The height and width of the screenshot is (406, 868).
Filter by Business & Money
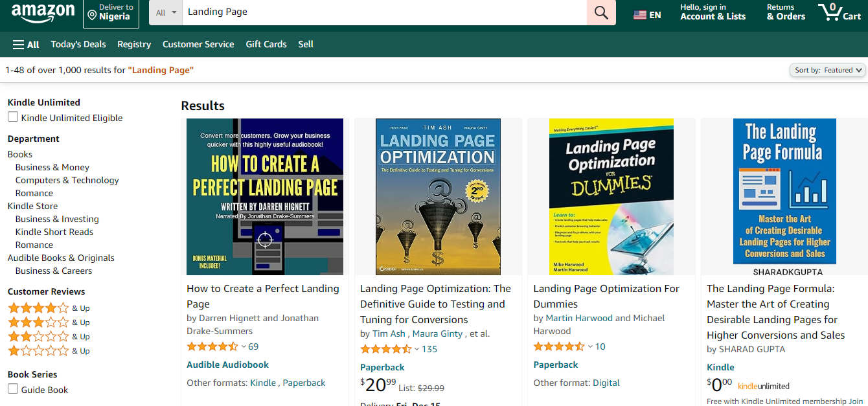tap(52, 167)
